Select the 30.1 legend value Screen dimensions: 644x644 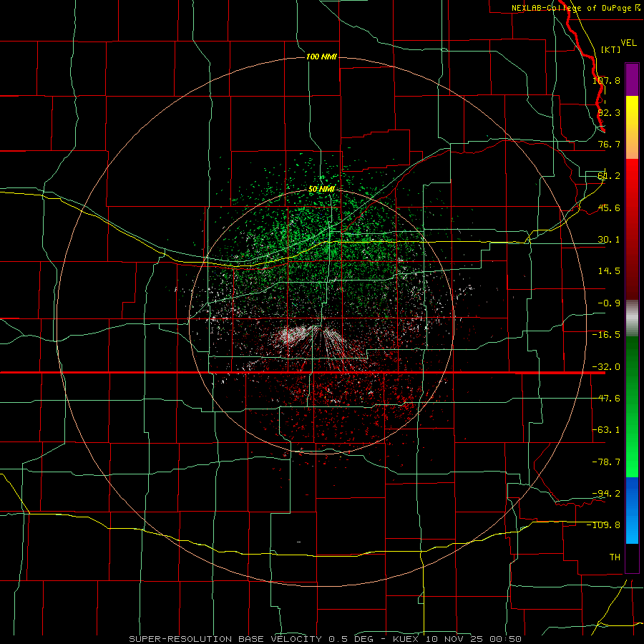coord(609,240)
